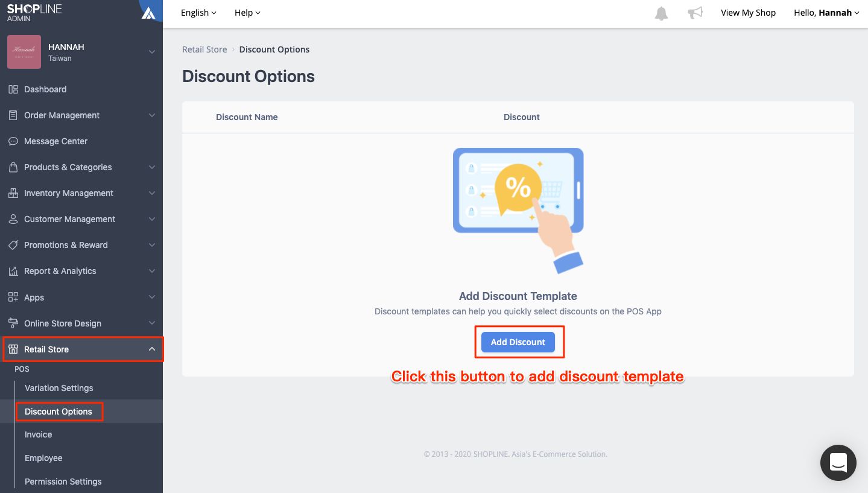Open the live chat support bubble
The image size is (868, 493).
[x=838, y=463]
